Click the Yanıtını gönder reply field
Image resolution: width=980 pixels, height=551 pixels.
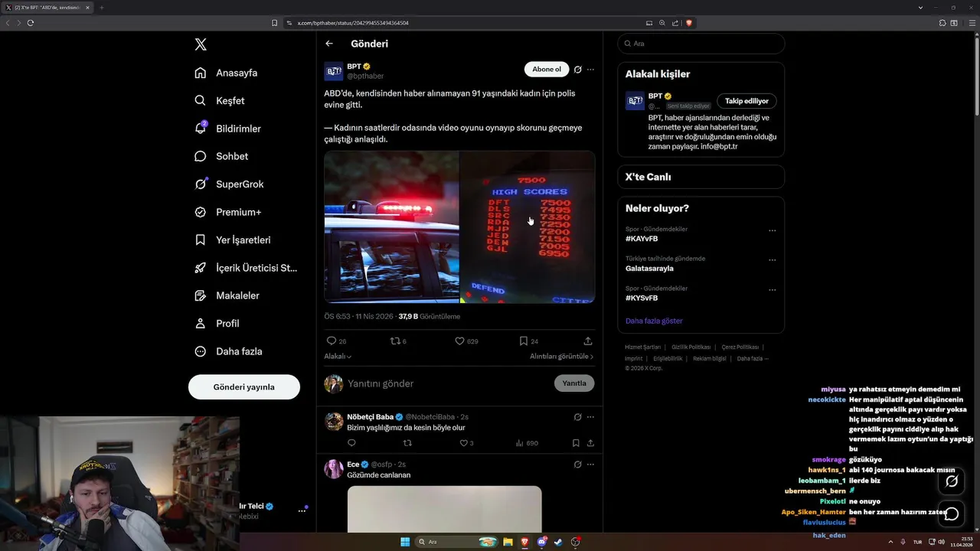point(448,383)
